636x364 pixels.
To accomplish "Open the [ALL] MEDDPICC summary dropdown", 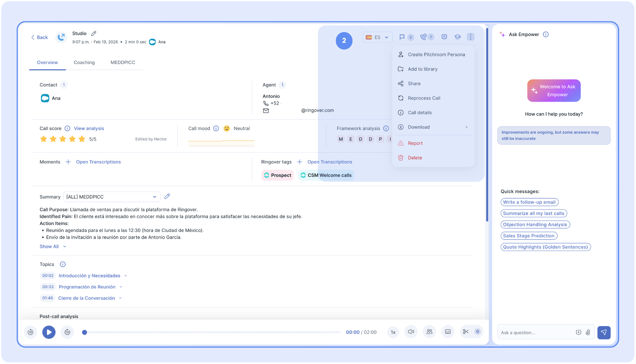I will tap(112, 197).
